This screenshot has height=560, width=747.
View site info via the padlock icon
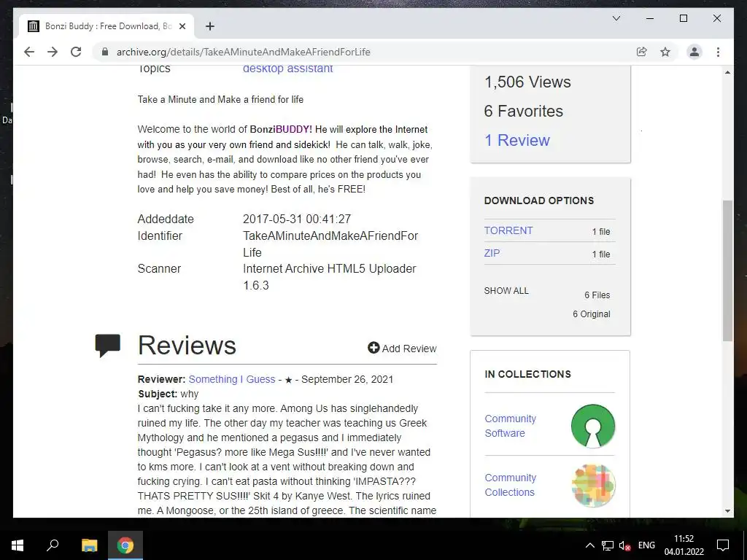pyautogui.click(x=105, y=52)
